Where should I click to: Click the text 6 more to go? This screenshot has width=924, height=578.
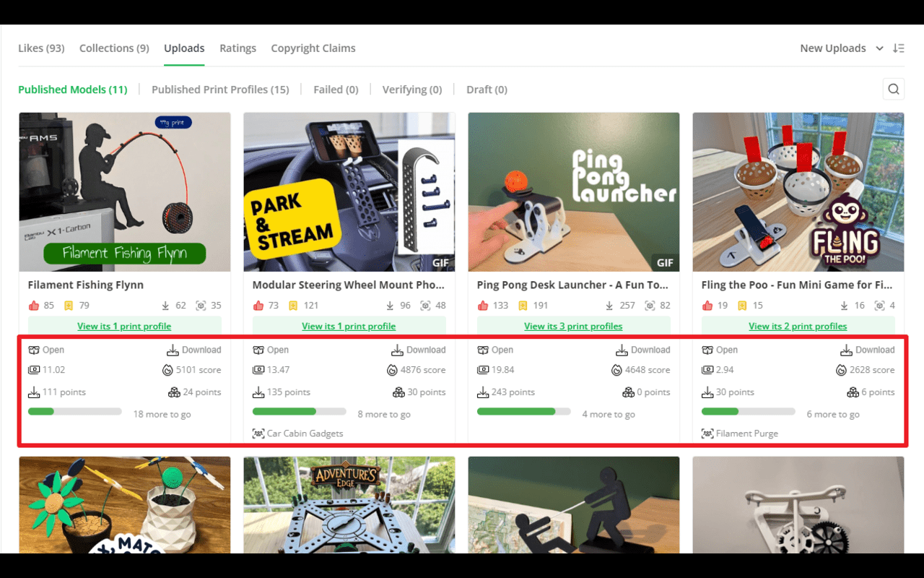(x=833, y=415)
